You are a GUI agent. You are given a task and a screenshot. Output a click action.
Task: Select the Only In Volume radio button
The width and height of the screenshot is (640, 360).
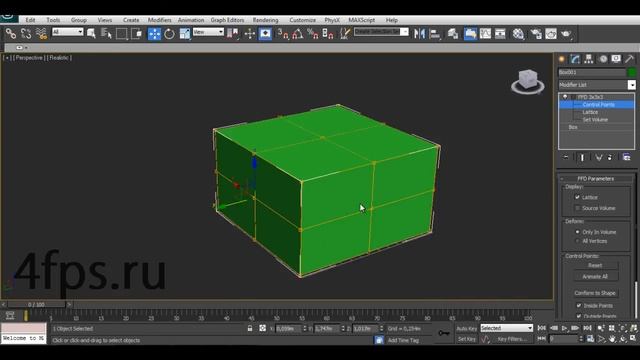pos(577,232)
